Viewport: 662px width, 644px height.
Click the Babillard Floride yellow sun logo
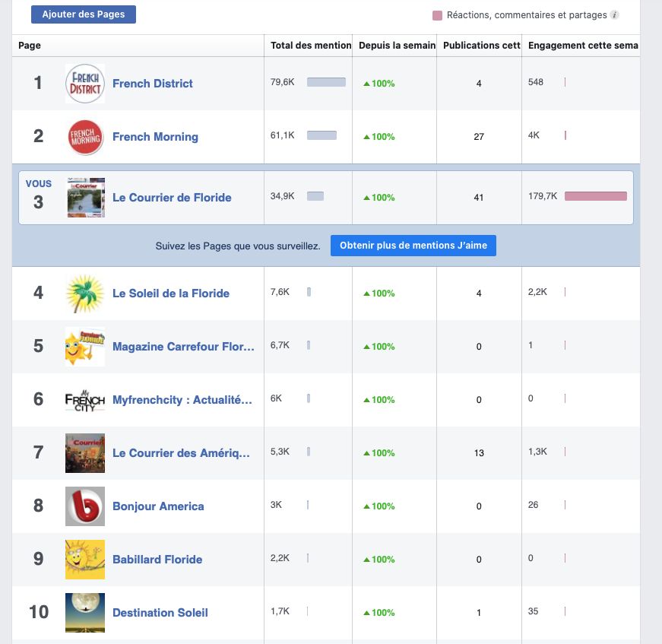tap(85, 560)
